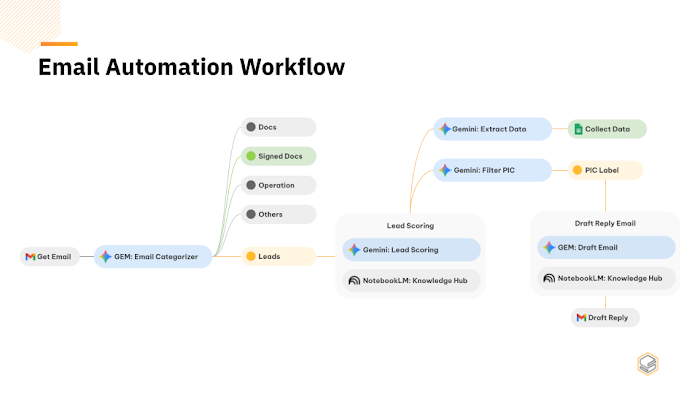Select the GEM: Draft Email text
The height and width of the screenshot is (394, 700).
[588, 247]
